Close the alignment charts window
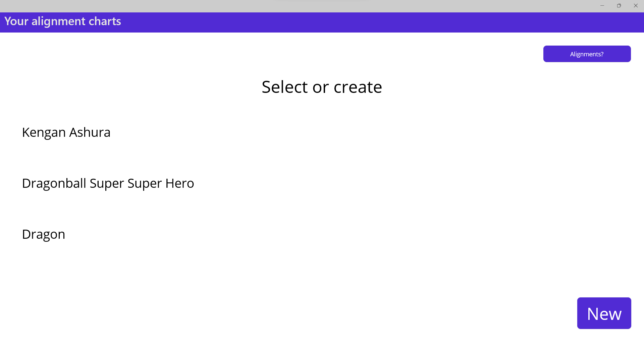 coord(636,6)
